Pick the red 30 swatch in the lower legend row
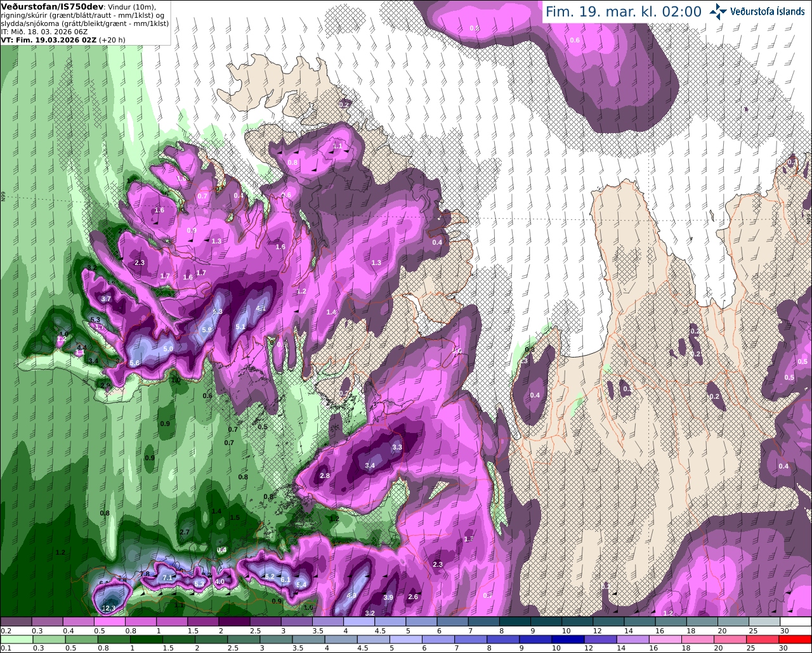This screenshot has width=812, height=653. pos(796,640)
